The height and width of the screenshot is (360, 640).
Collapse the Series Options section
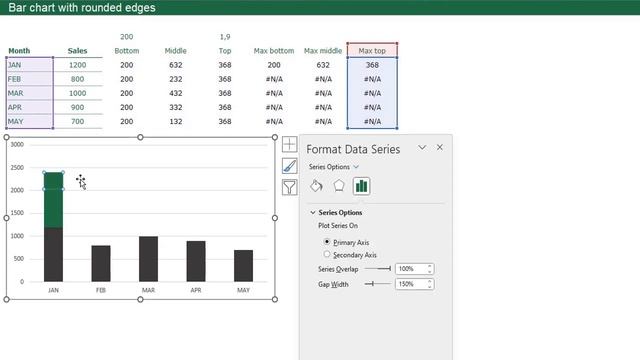click(x=336, y=213)
